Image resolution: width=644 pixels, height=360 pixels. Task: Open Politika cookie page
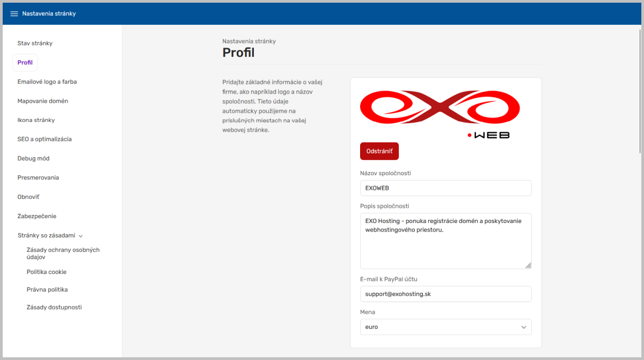point(47,272)
